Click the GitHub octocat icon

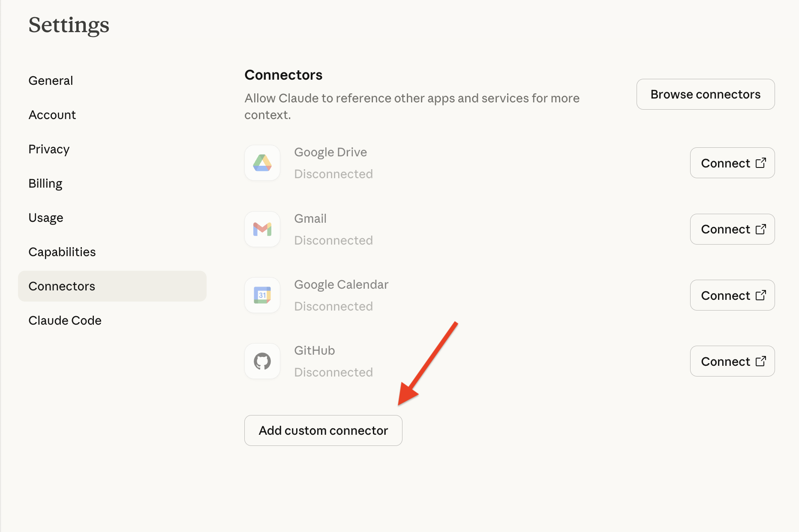click(x=262, y=361)
